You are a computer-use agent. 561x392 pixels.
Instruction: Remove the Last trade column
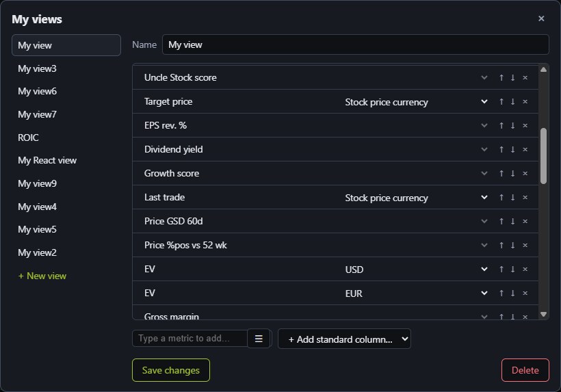click(x=525, y=198)
